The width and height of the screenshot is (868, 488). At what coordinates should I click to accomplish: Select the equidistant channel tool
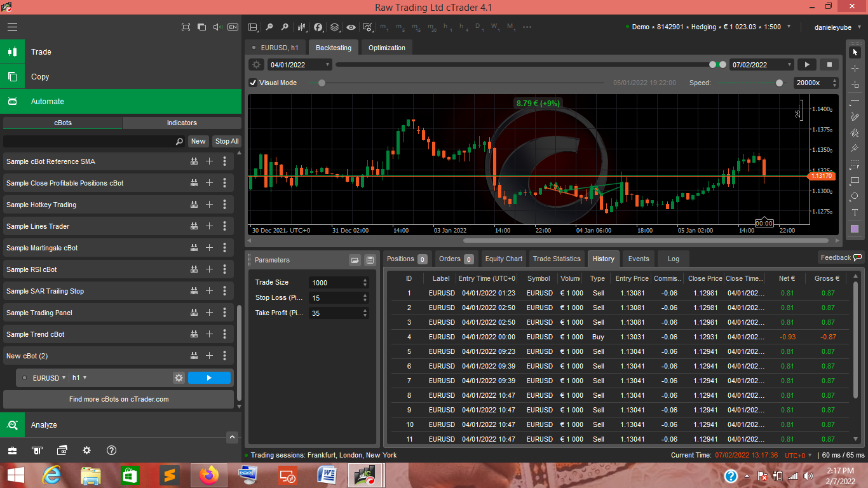855,133
